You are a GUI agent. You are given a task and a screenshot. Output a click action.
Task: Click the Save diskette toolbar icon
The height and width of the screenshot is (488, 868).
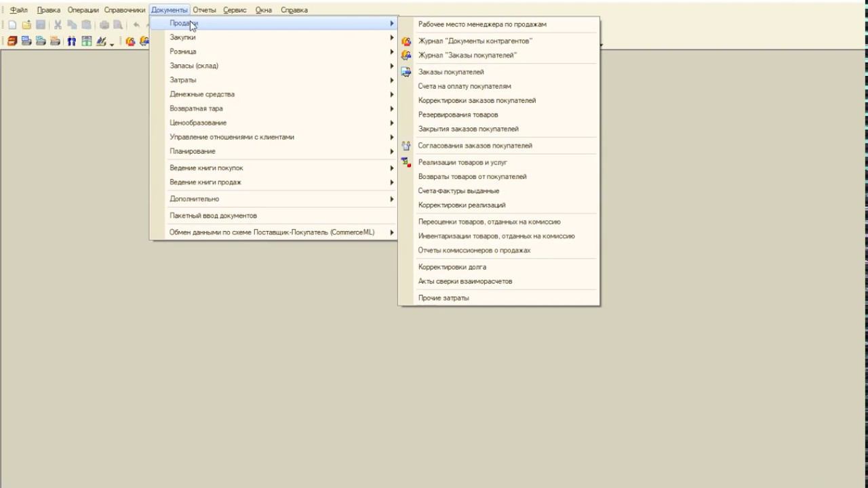tap(41, 25)
